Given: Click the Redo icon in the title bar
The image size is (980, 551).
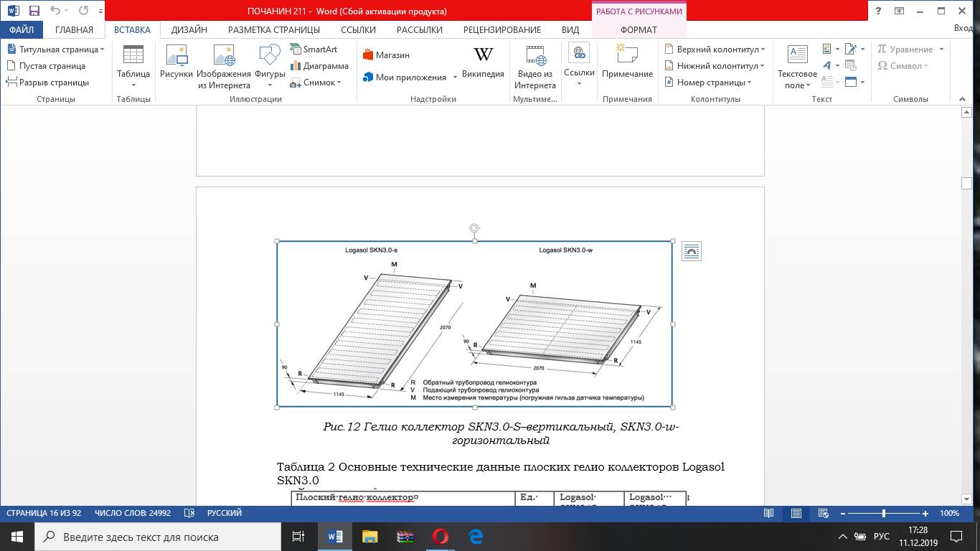Looking at the screenshot, I should (83, 11).
